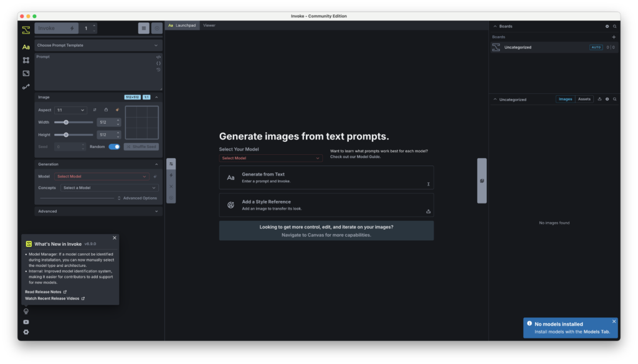Click the lightbulb What's New icon
Image resolution: width=638 pixels, height=364 pixels.
[26, 311]
